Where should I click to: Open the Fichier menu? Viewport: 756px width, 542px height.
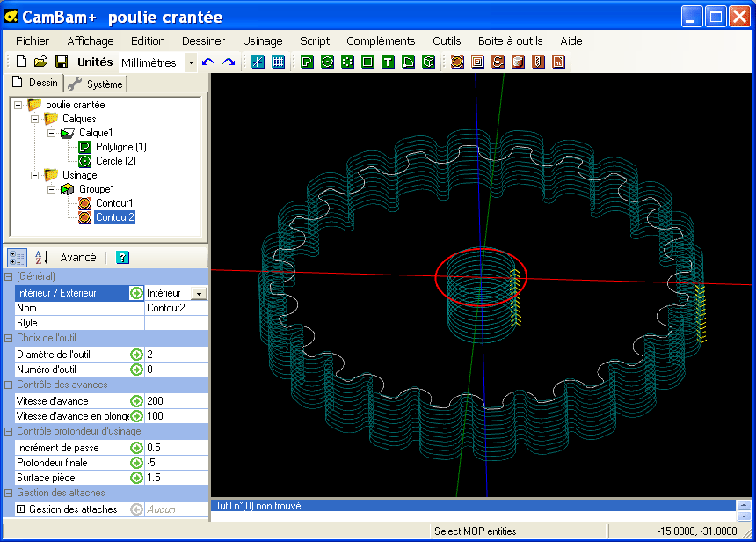33,41
